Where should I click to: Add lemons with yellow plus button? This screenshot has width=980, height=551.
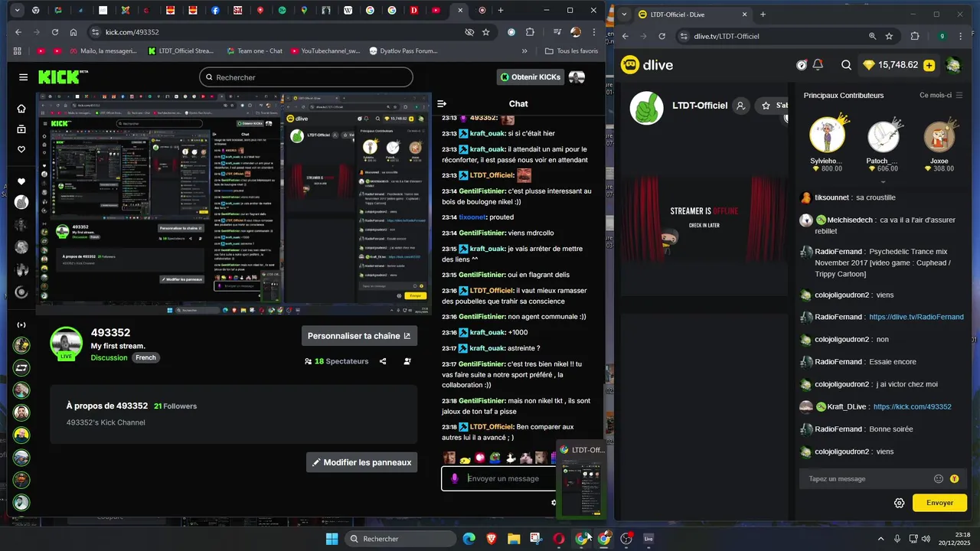929,65
